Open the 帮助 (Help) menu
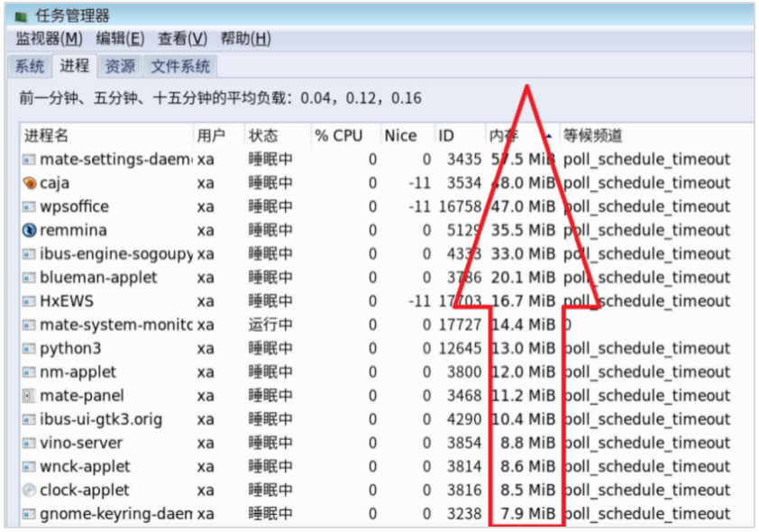This screenshot has width=759, height=532. (245, 39)
